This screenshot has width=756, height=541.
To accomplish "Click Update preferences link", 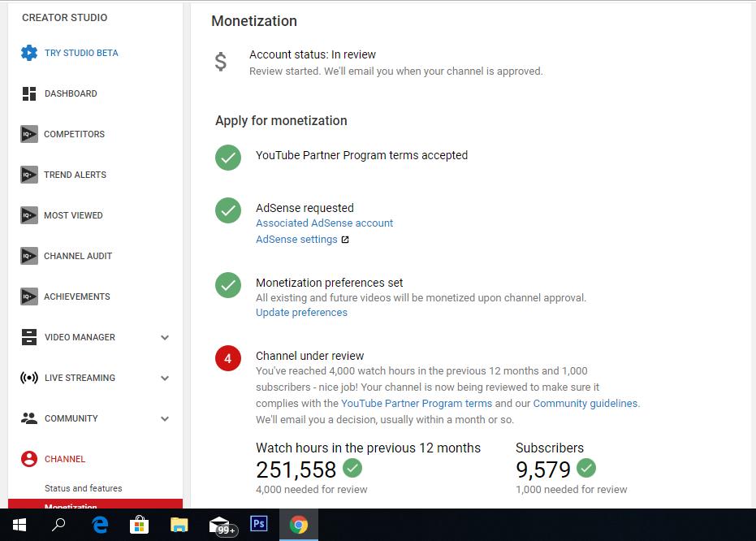I will click(x=301, y=313).
